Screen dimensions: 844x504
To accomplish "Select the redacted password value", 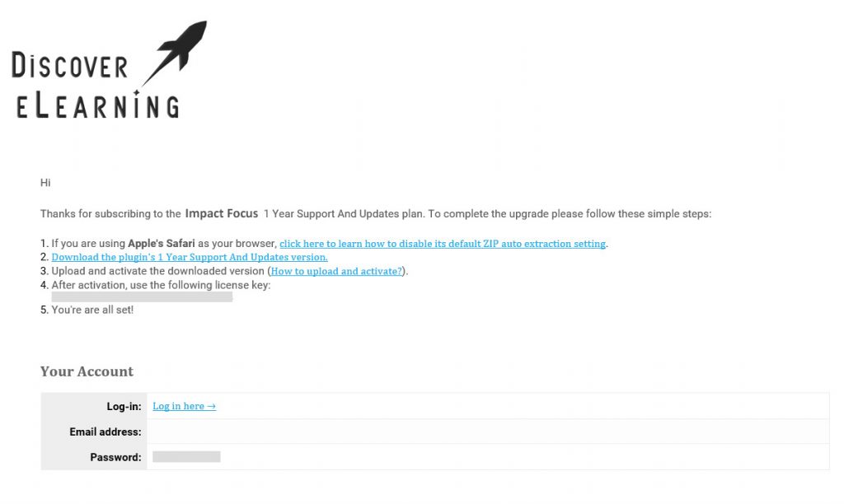I will tap(186, 457).
